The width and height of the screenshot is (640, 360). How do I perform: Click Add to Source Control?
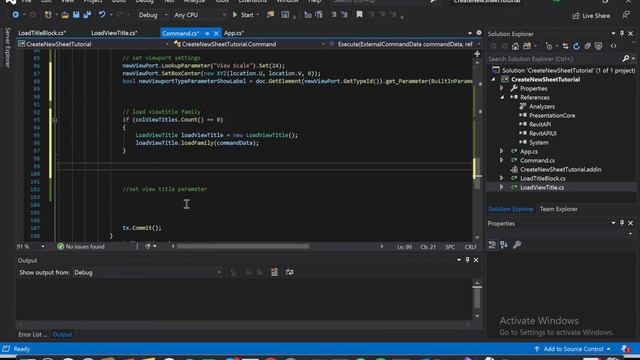573,349
